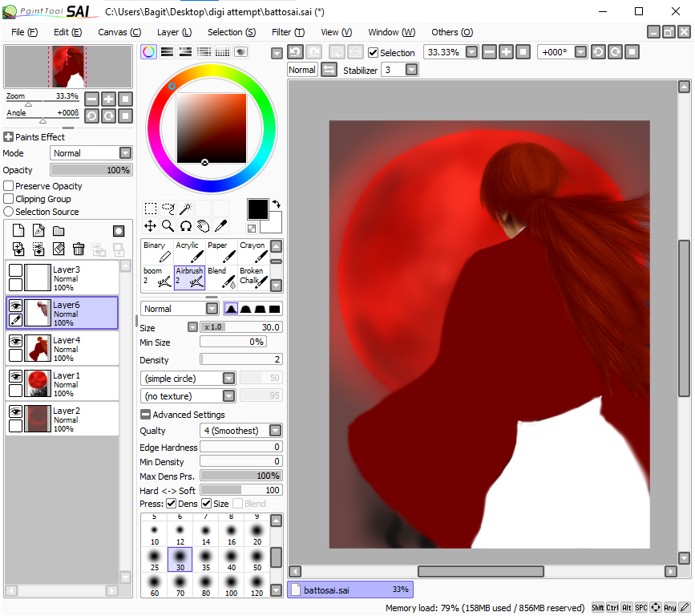Choose the boom 2 airbrush tool
695x616 pixels.
pyautogui.click(x=157, y=278)
